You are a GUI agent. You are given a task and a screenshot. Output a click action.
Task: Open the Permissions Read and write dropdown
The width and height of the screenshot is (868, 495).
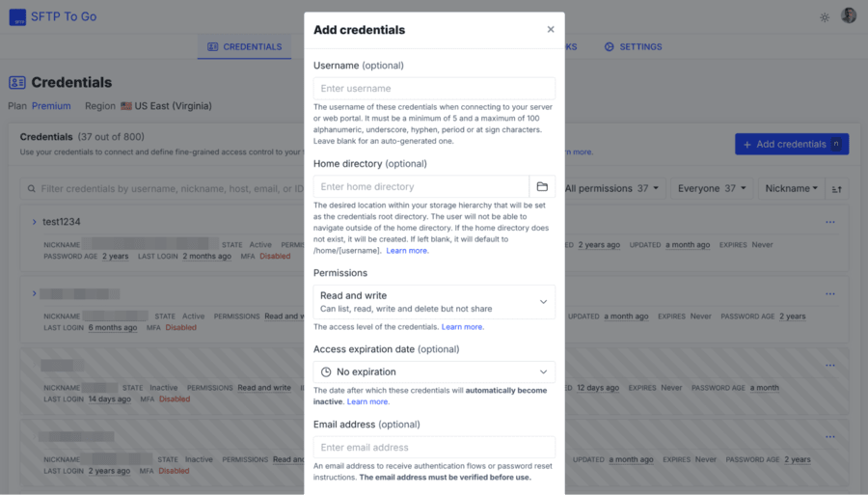click(434, 302)
